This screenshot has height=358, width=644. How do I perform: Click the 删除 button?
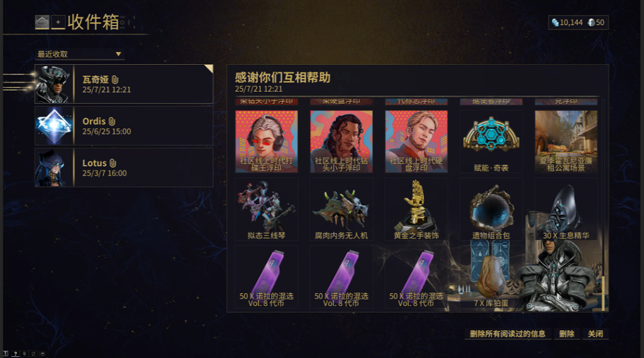coord(567,334)
